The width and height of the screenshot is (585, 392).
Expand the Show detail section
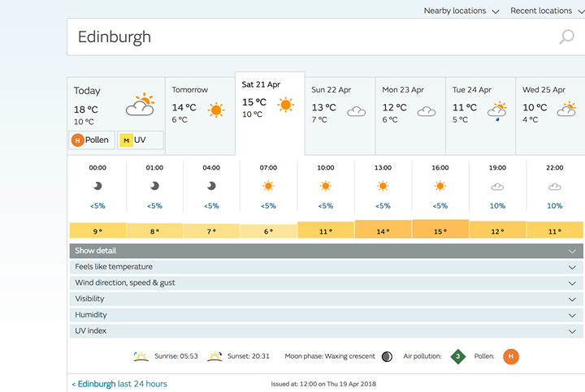coord(326,251)
